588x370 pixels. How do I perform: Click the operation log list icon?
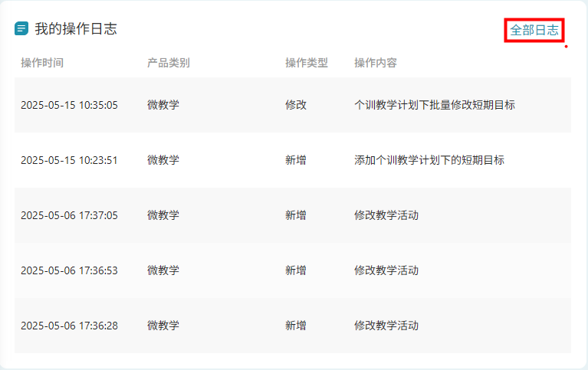click(x=21, y=29)
